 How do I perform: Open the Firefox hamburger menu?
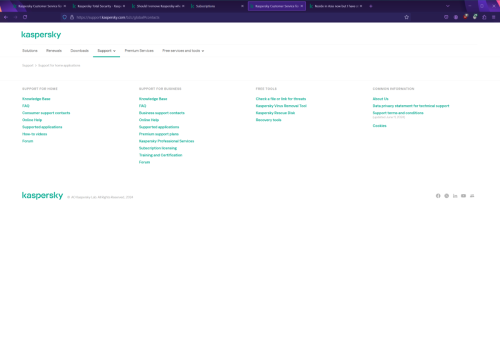[494, 17]
